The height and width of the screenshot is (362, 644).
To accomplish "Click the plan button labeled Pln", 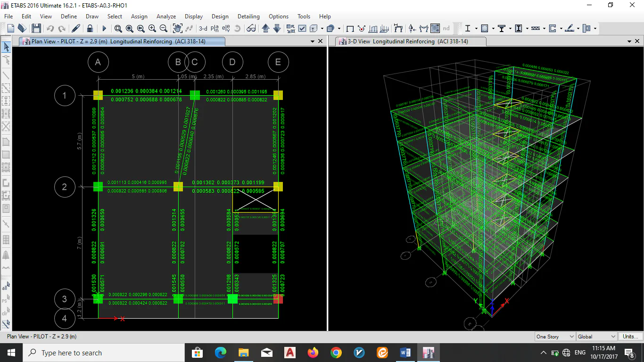I will (x=215, y=28).
